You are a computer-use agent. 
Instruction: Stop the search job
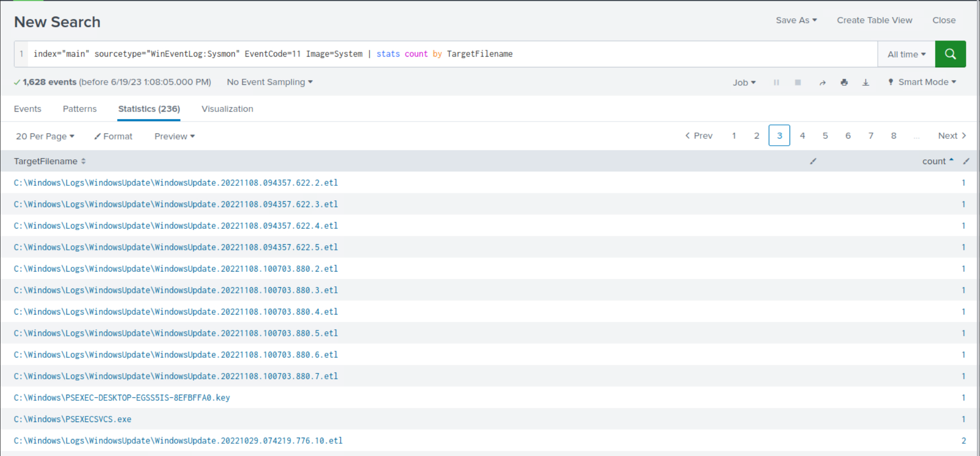798,83
